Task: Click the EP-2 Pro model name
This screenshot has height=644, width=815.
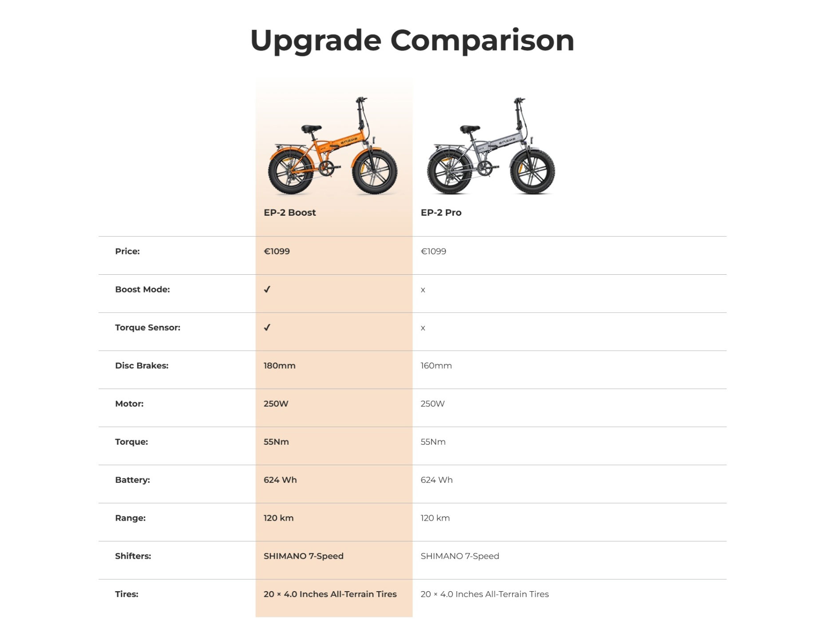Action: point(441,213)
